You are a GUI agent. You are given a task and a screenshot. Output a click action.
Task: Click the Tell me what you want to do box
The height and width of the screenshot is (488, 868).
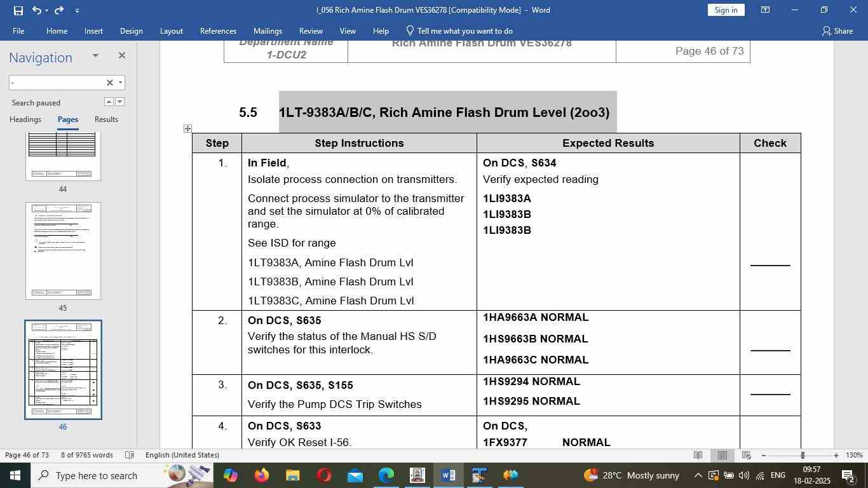pyautogui.click(x=459, y=30)
